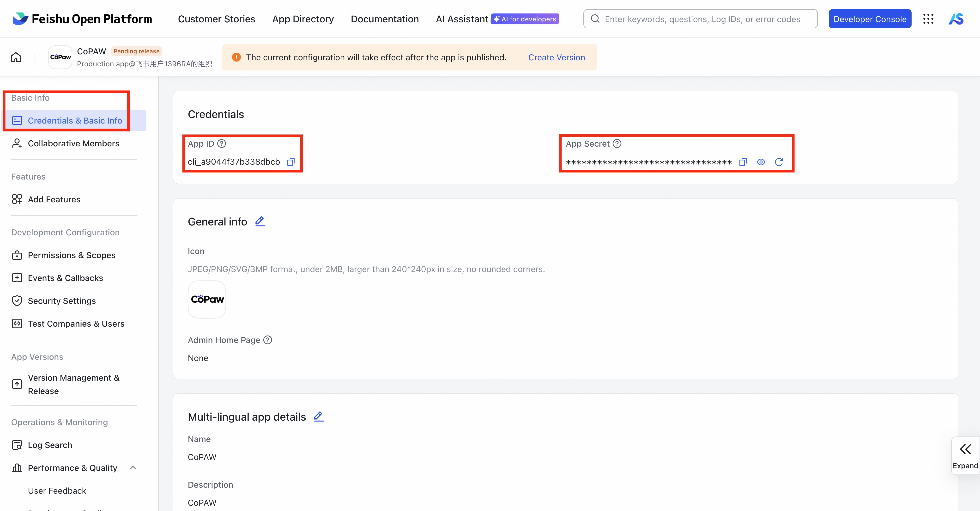
Task: Go to the home icon
Action: click(x=16, y=57)
